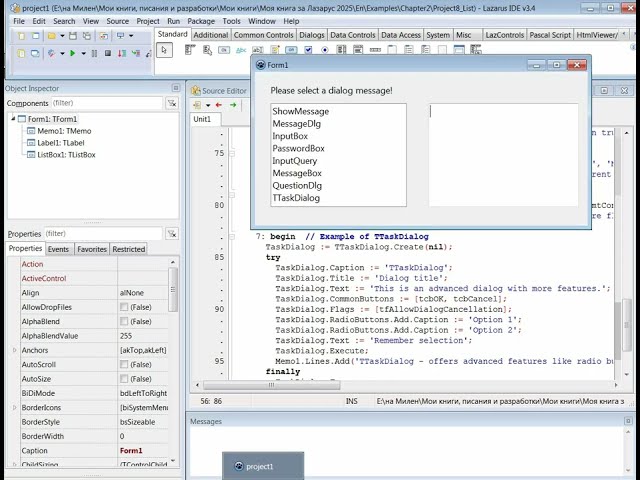Switch to the Additional palette tab
This screenshot has width=640, height=480.
[211, 35]
